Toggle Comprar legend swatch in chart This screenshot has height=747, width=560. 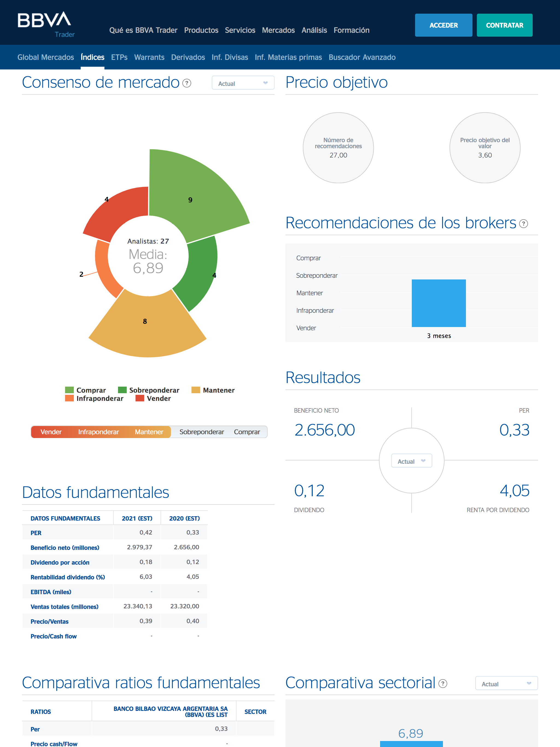[x=69, y=390]
